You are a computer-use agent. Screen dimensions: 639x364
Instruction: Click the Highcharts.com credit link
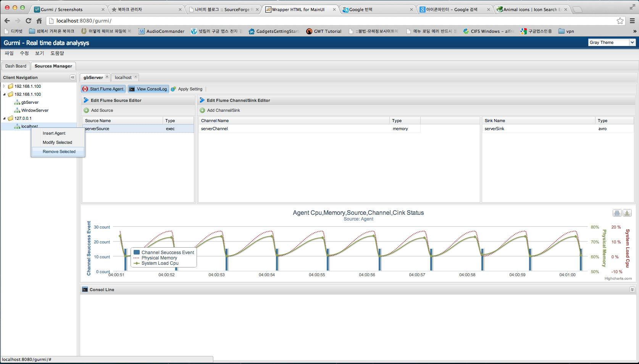coord(619,278)
